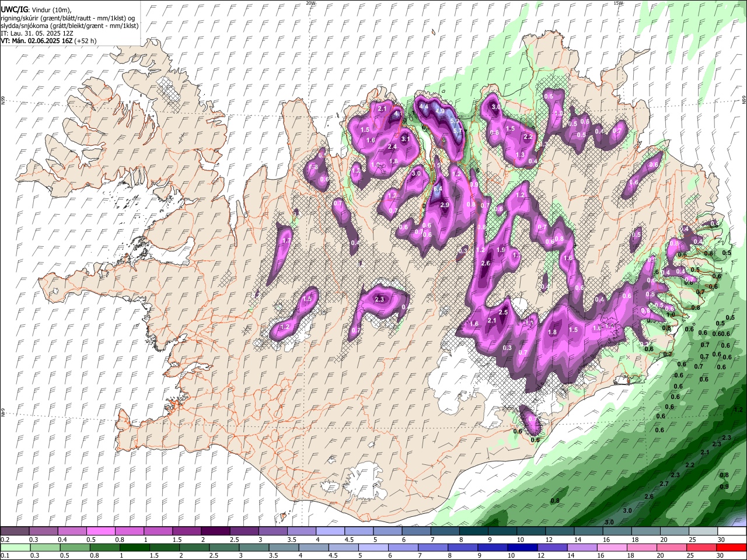Select the darkest green 1–1.5 swatch, lower scale

(134, 548)
